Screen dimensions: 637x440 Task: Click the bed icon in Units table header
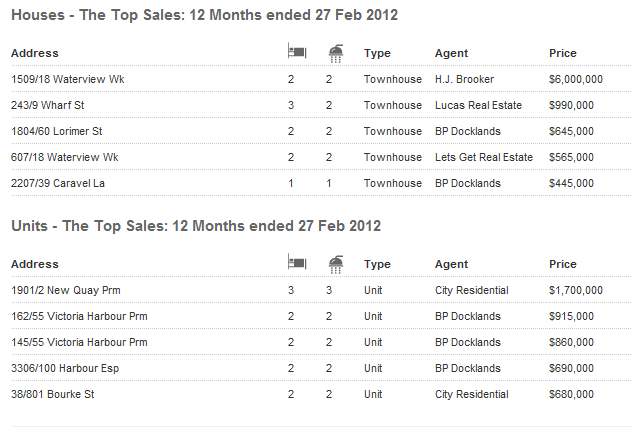tap(296, 264)
